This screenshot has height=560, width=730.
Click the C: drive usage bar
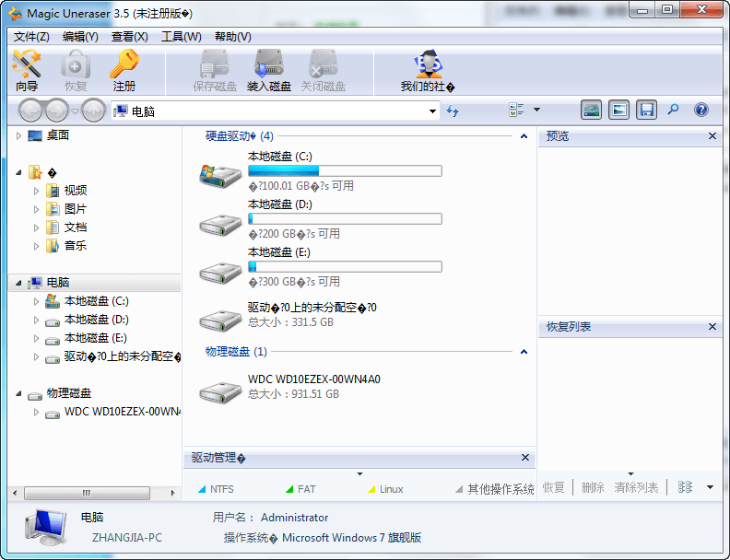click(x=345, y=171)
